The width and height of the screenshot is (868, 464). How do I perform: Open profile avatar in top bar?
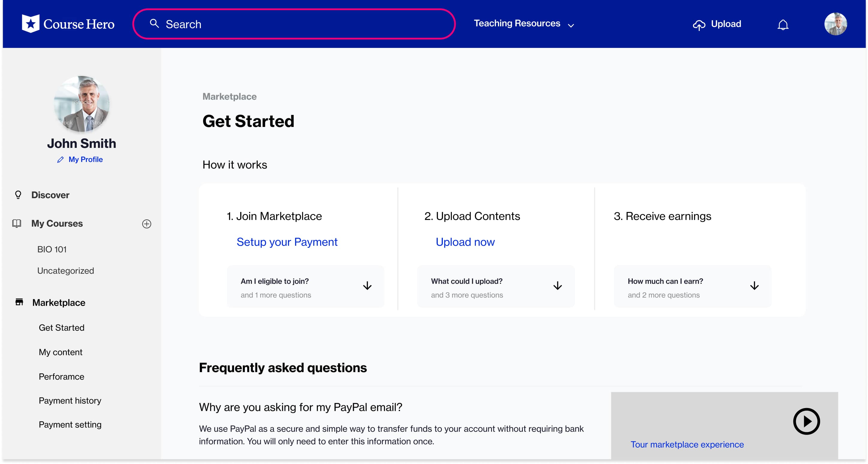click(x=835, y=24)
